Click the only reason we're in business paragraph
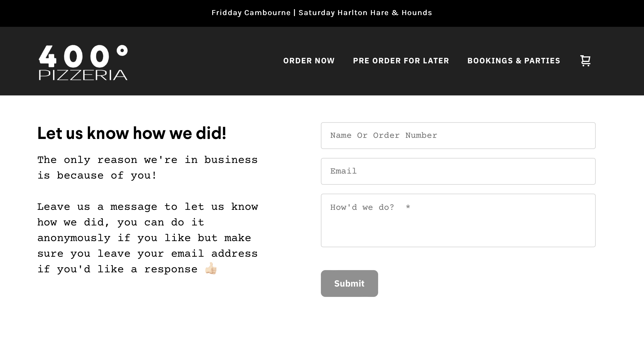 (147, 167)
